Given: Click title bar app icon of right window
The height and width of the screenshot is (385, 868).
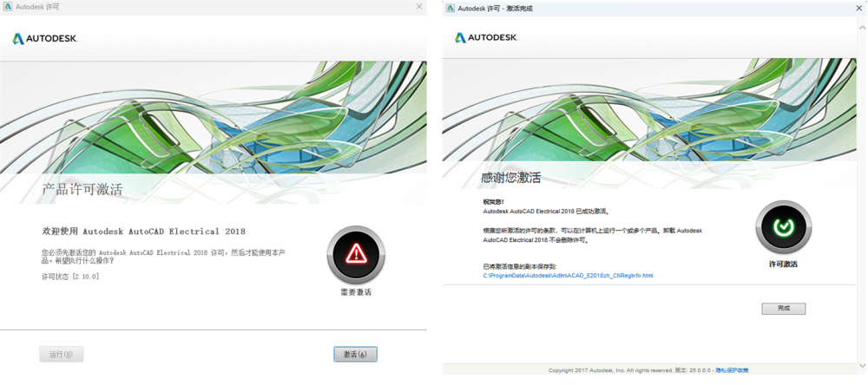Looking at the screenshot, I should click(x=450, y=9).
